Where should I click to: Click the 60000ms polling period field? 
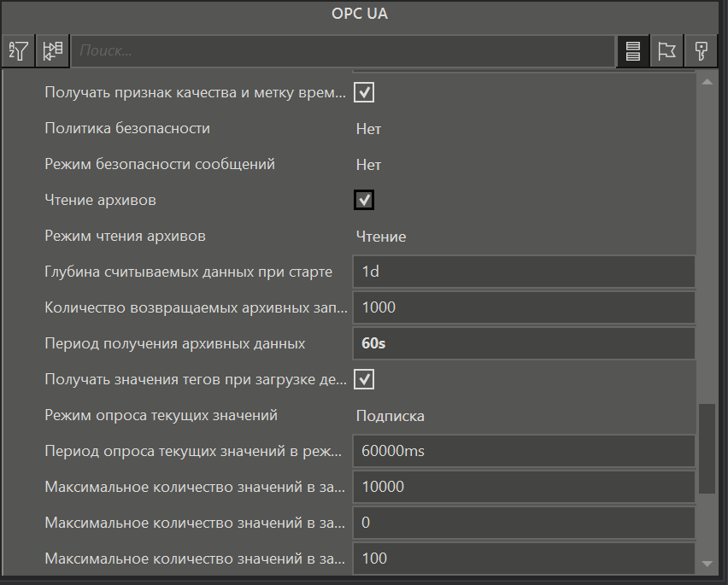(x=523, y=451)
